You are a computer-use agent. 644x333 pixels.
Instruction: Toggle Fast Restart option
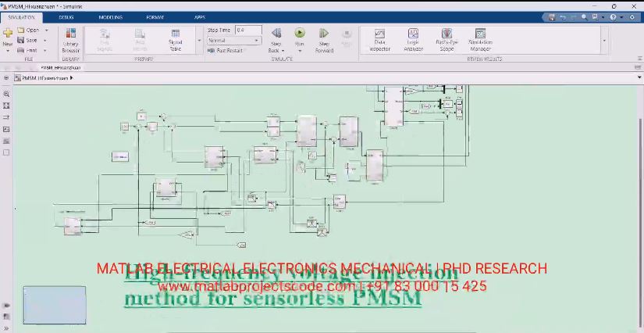click(x=224, y=50)
